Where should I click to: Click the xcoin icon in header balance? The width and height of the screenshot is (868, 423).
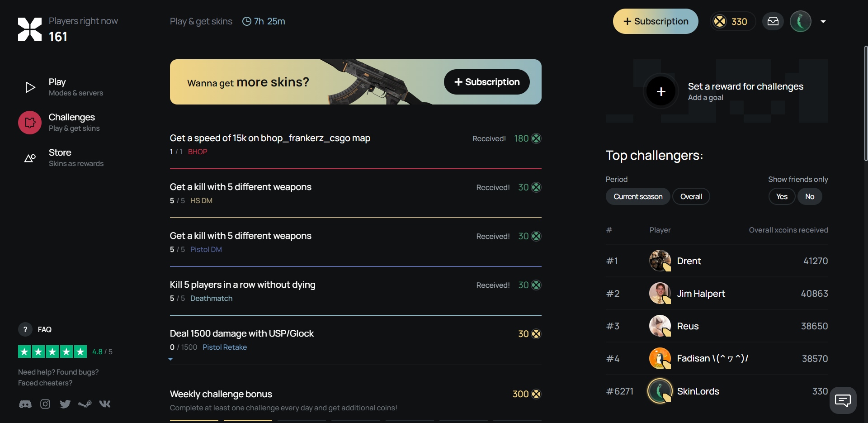point(720,21)
